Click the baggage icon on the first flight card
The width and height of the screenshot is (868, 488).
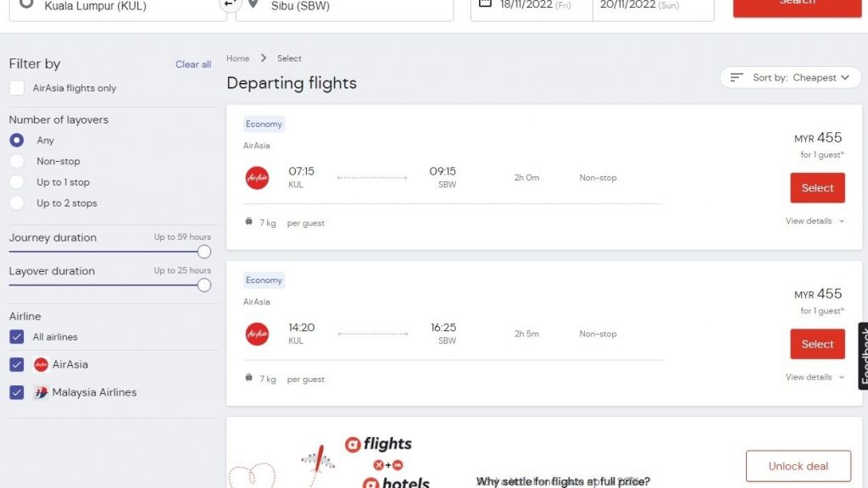pyautogui.click(x=248, y=222)
